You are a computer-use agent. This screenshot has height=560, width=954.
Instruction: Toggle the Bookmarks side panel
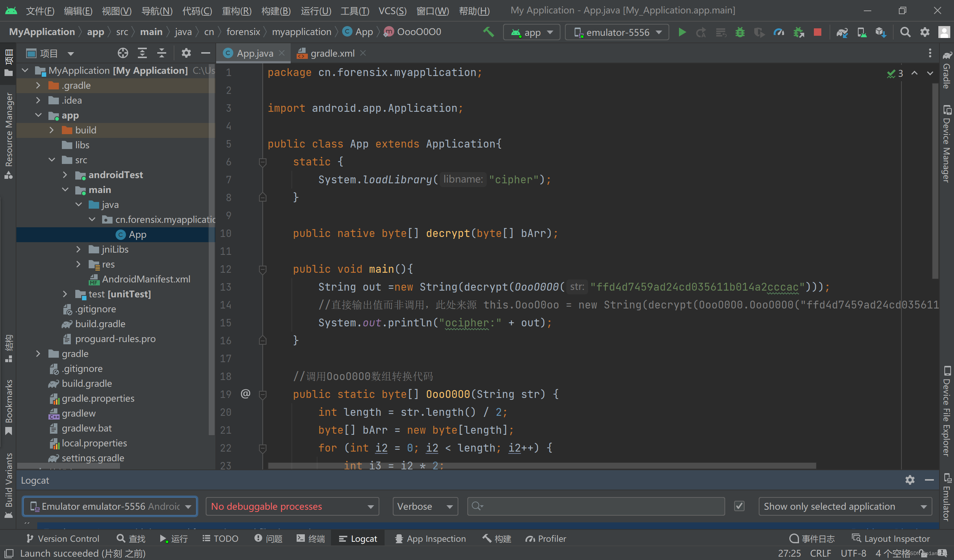point(8,408)
